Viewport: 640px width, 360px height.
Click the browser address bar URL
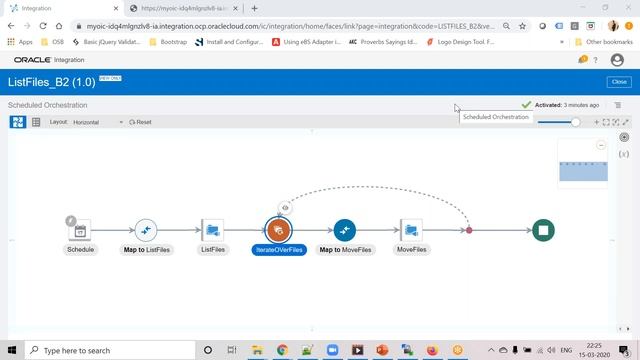coord(290,26)
